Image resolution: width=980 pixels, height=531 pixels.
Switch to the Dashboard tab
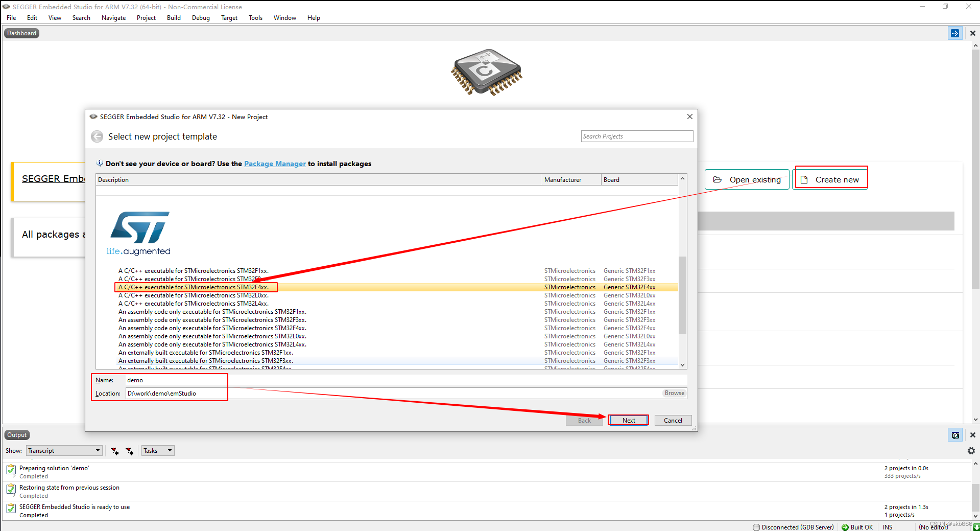pos(21,33)
